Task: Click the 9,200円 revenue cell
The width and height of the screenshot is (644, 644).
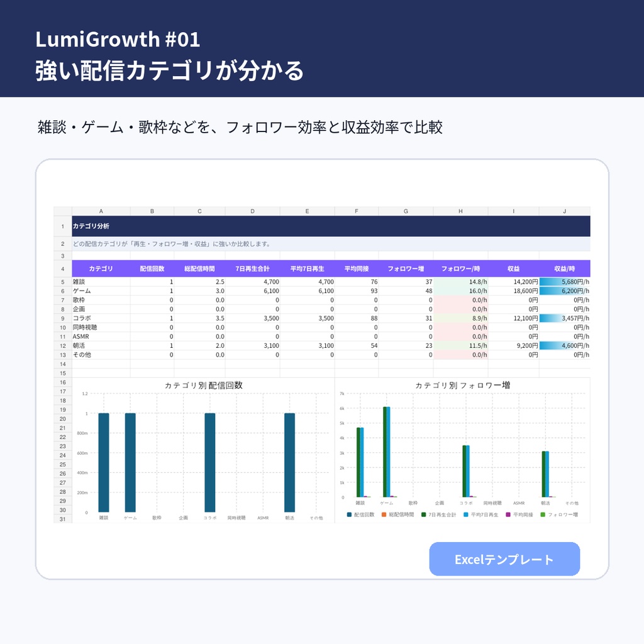Action: [513, 346]
